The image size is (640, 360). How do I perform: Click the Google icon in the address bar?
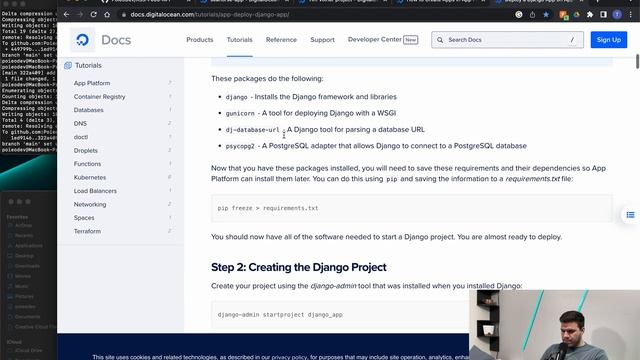click(519, 15)
